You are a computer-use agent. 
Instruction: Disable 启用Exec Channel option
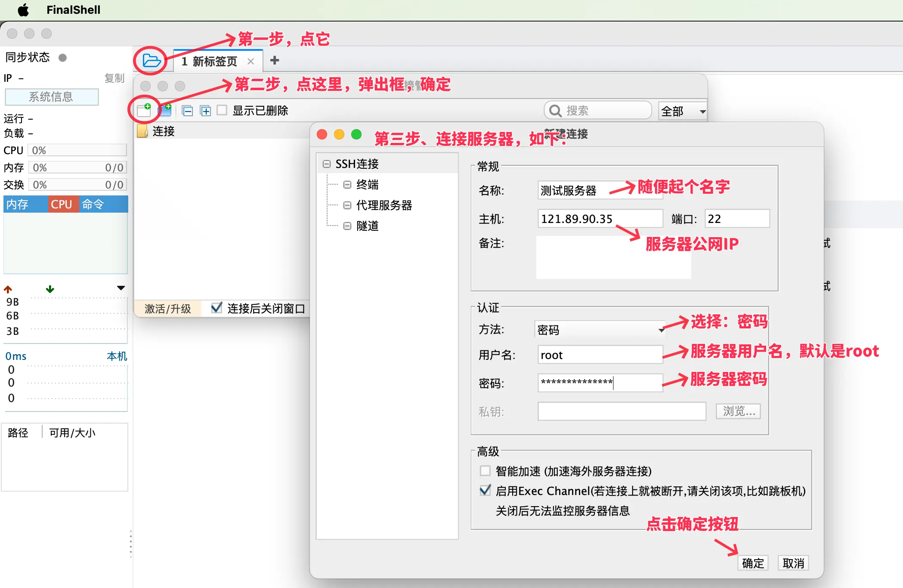(x=486, y=490)
